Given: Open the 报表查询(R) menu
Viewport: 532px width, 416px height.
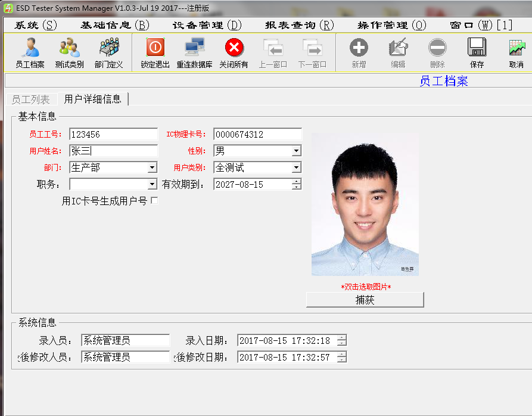Looking at the screenshot, I should coord(299,25).
